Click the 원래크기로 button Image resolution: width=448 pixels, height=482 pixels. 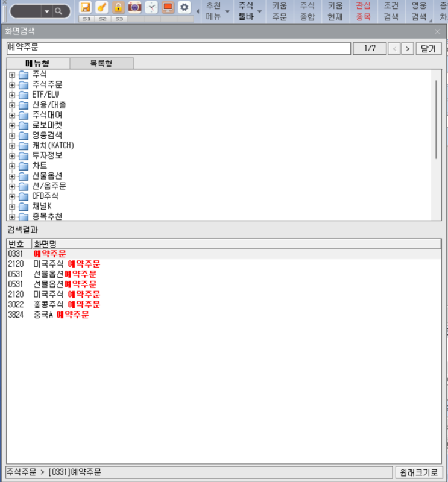[418, 472]
